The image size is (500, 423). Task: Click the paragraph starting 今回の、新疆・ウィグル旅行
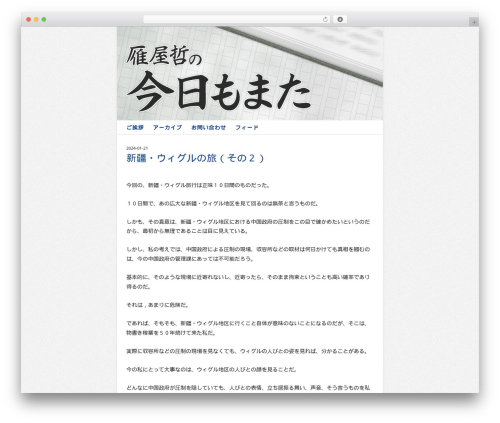[198, 185]
